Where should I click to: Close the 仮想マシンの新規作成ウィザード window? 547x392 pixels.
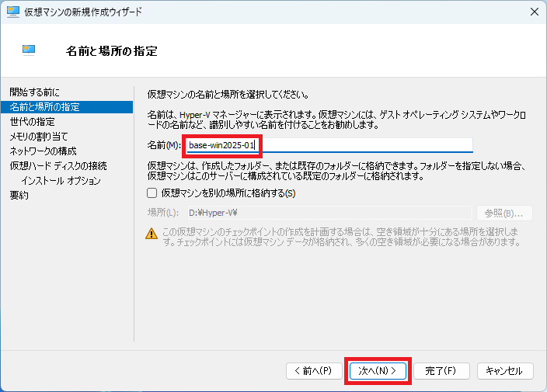pyautogui.click(x=534, y=12)
